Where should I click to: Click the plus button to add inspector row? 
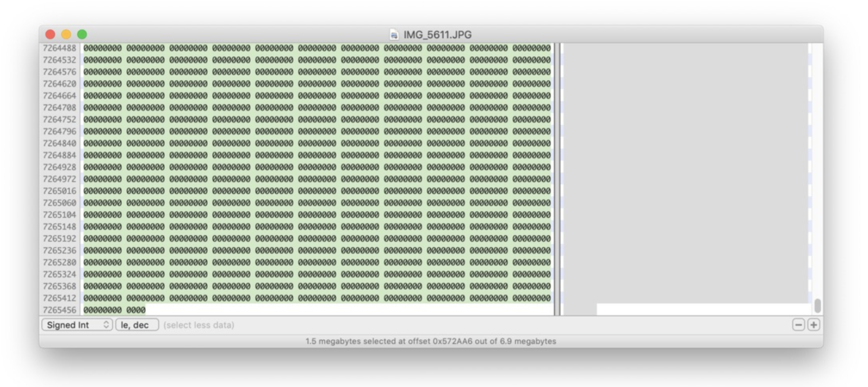(813, 325)
